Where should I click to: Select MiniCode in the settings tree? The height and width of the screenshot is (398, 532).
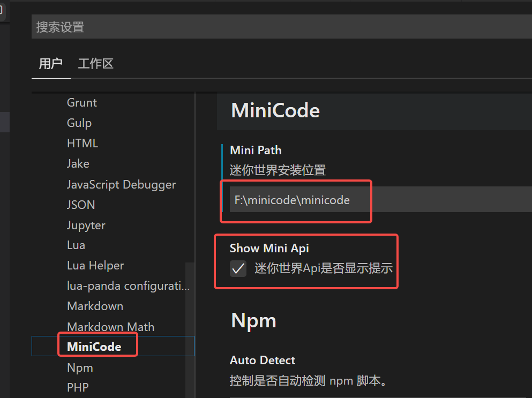tap(94, 347)
